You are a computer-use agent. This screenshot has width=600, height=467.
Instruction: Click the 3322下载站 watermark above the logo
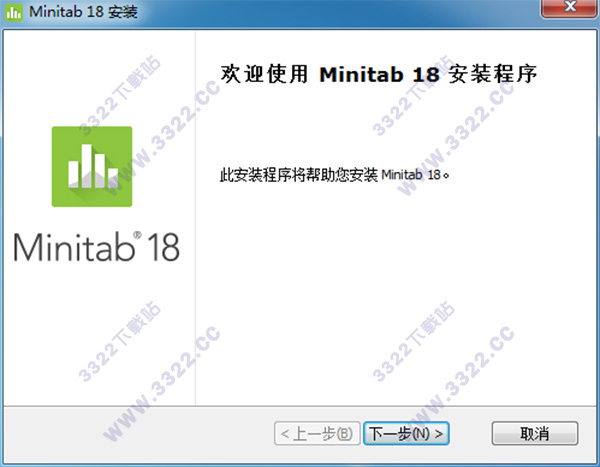pos(119,95)
